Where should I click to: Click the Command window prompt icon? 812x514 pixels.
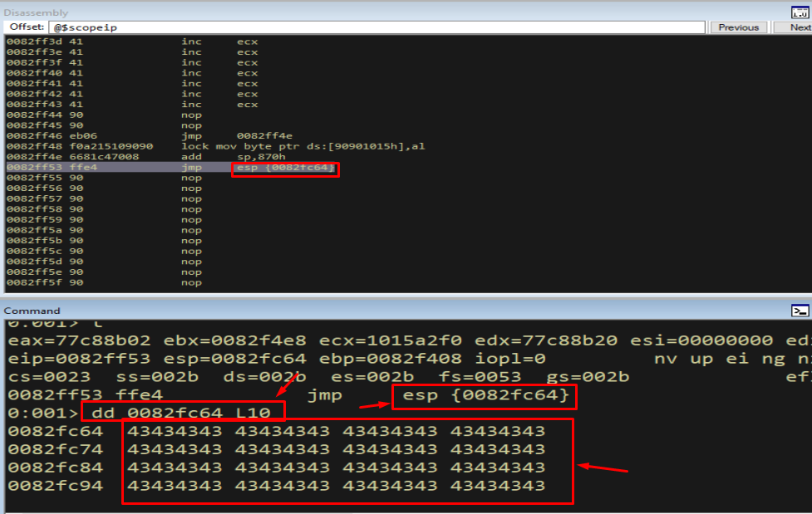click(800, 311)
